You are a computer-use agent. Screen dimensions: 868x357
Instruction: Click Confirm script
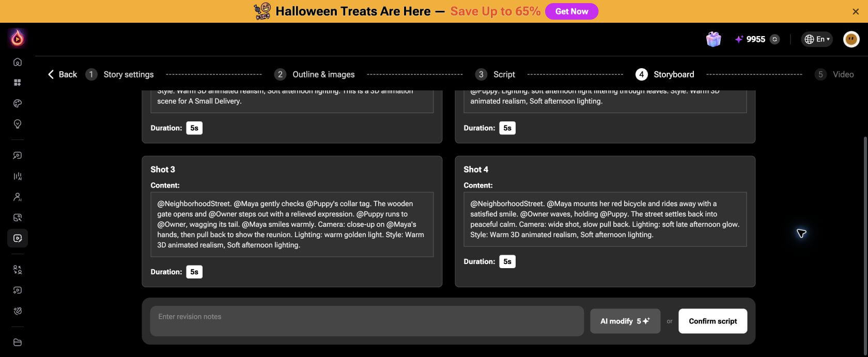pos(712,321)
